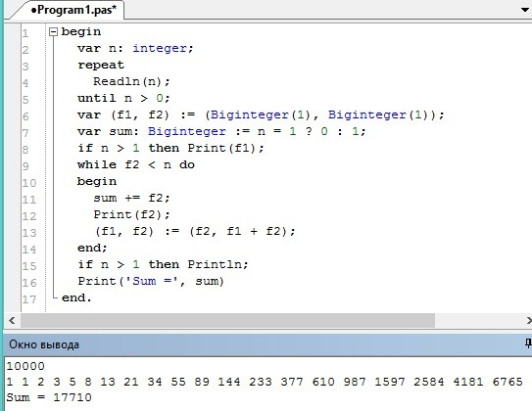Click line number 13 in gutter
Viewport: 532px width, 411px height.
click(x=29, y=233)
